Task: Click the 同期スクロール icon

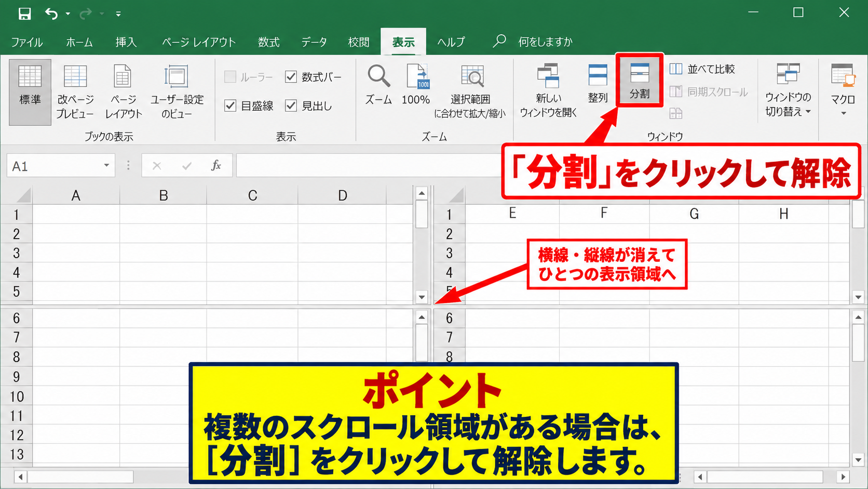Action: pos(676,91)
